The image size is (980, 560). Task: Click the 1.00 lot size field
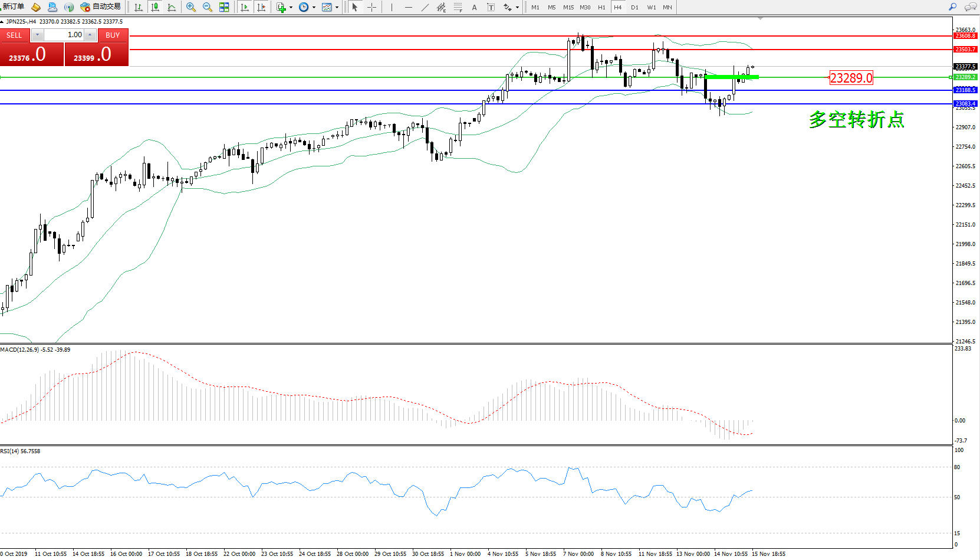tap(64, 35)
